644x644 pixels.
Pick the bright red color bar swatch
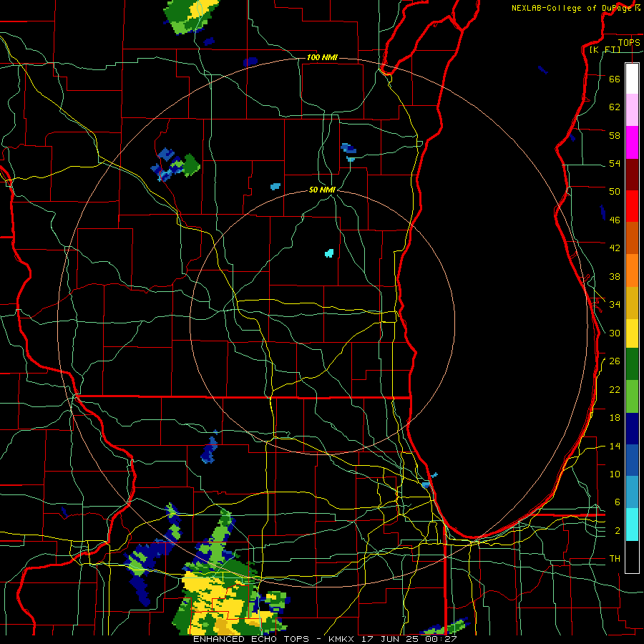[632, 206]
